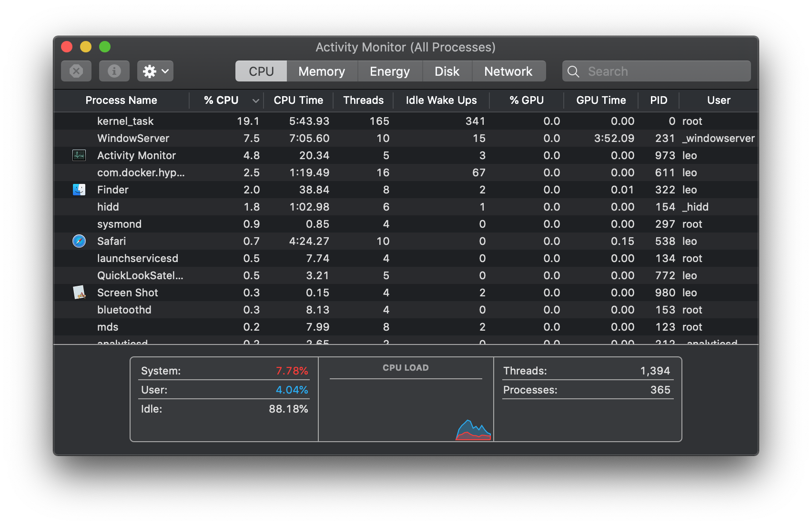Select the QuickLookSatel... process row
The image size is (812, 526).
[406, 275]
